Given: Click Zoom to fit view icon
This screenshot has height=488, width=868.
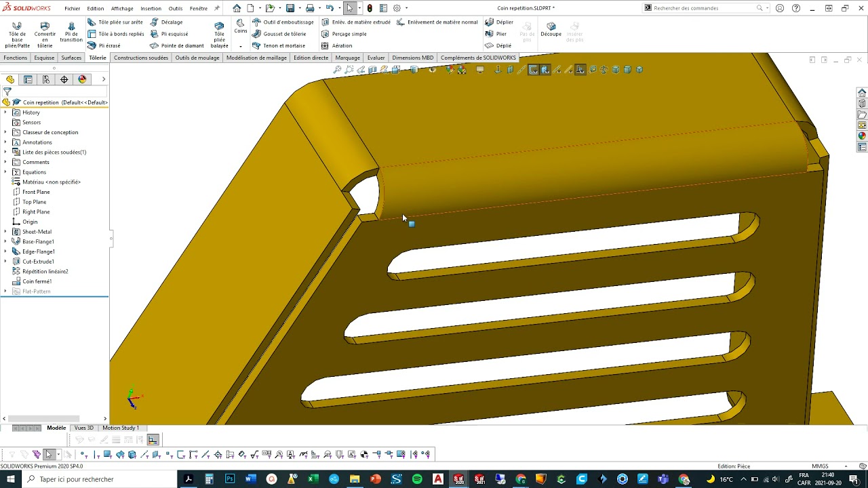Looking at the screenshot, I should [x=337, y=70].
